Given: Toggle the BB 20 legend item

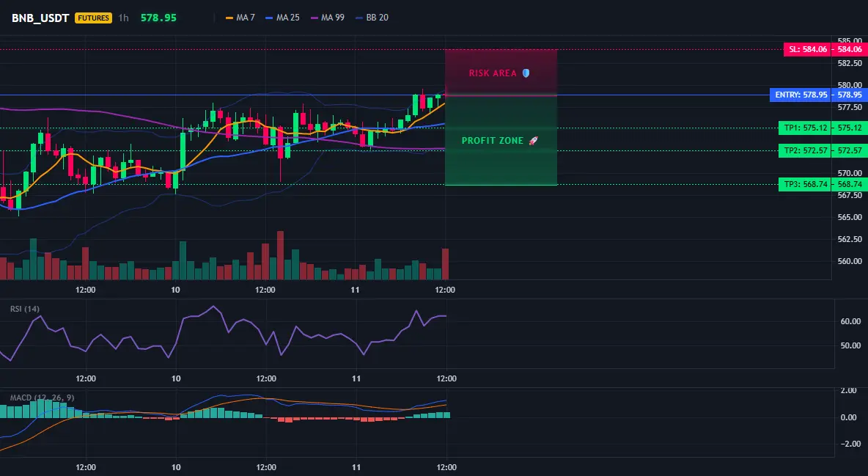Looking at the screenshot, I should point(372,18).
